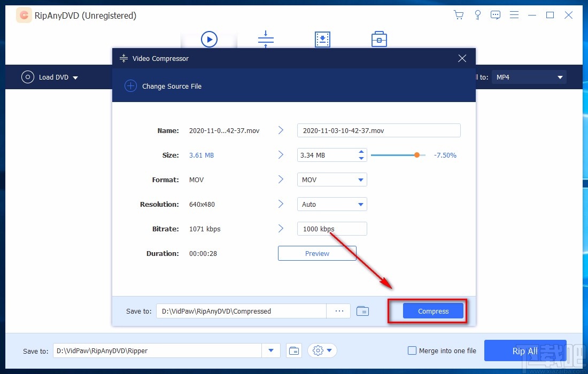
Task: Minimize the RipAnyDVD window
Action: (532, 15)
